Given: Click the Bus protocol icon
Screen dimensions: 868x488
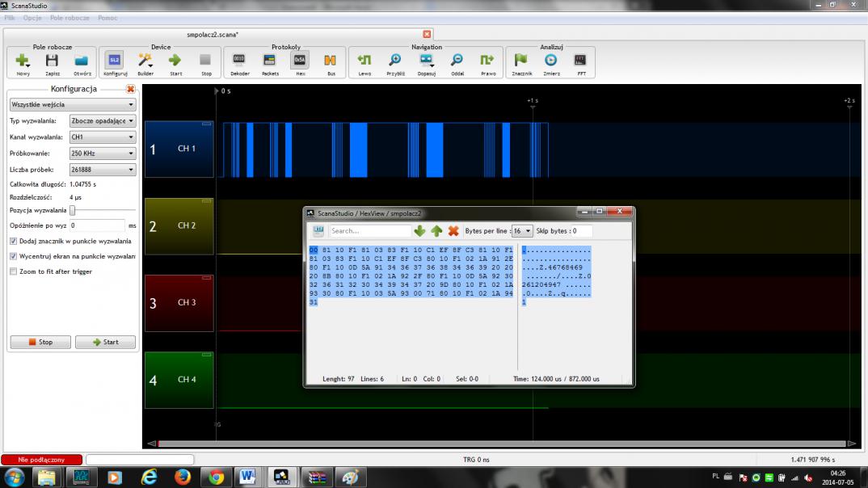Looking at the screenshot, I should (330, 61).
